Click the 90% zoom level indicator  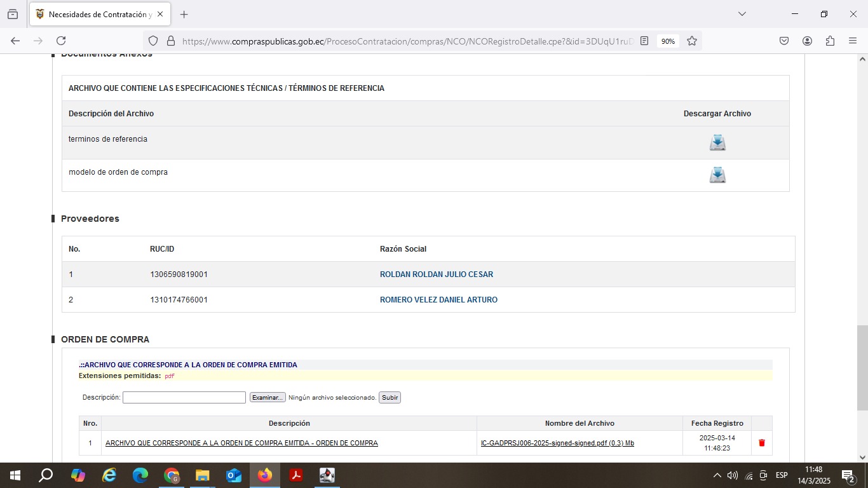coord(668,41)
